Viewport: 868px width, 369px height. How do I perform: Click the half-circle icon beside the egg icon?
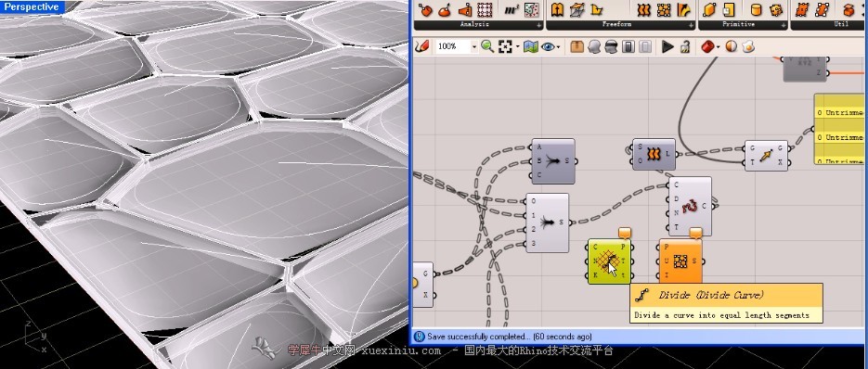[x=732, y=46]
